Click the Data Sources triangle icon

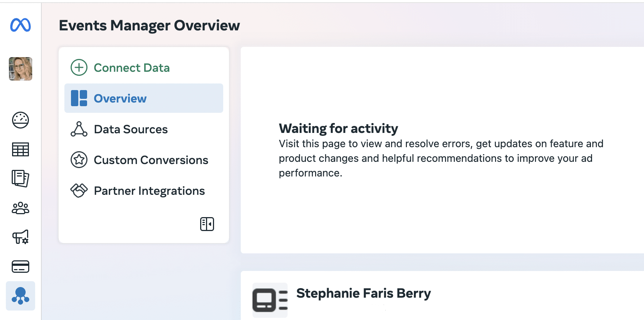[79, 129]
